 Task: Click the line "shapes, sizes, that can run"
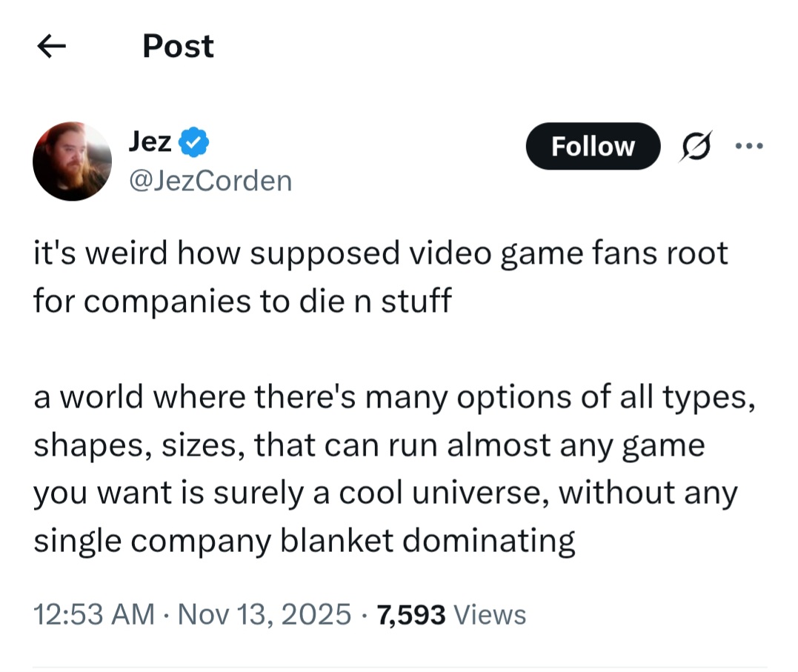pos(369,446)
